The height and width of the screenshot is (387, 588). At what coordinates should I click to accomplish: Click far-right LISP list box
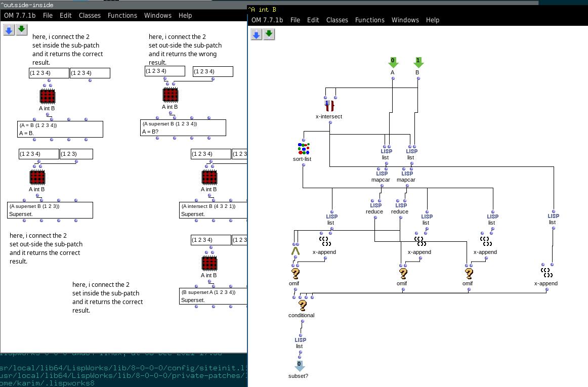(x=553, y=216)
